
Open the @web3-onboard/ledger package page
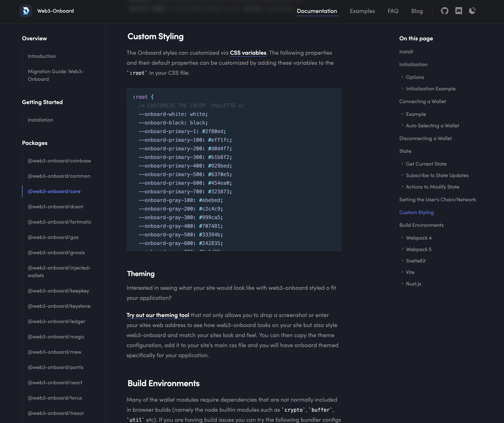56,321
